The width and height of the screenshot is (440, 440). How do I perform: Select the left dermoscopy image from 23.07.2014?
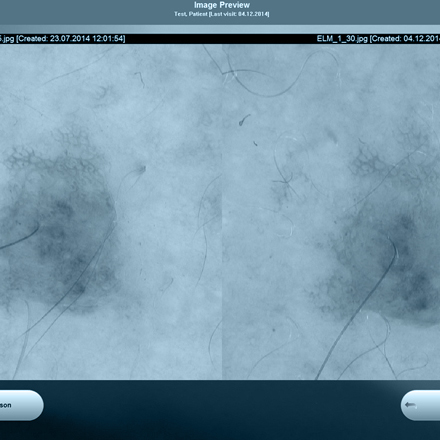(x=111, y=212)
